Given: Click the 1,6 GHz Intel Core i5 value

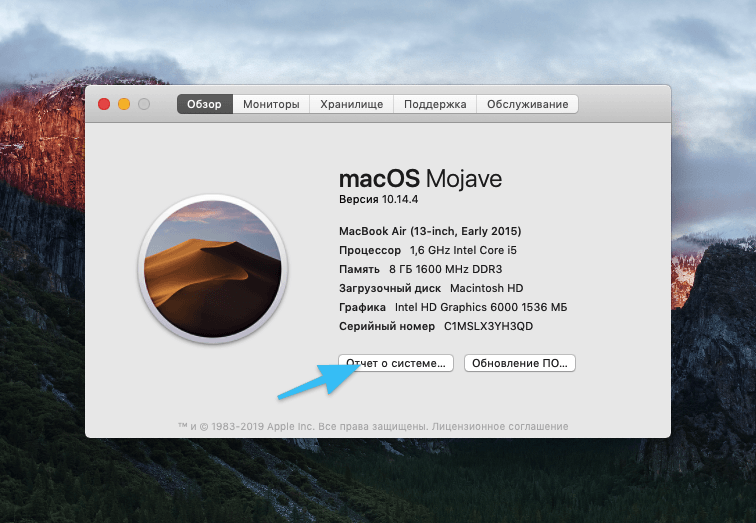Looking at the screenshot, I should tap(463, 250).
